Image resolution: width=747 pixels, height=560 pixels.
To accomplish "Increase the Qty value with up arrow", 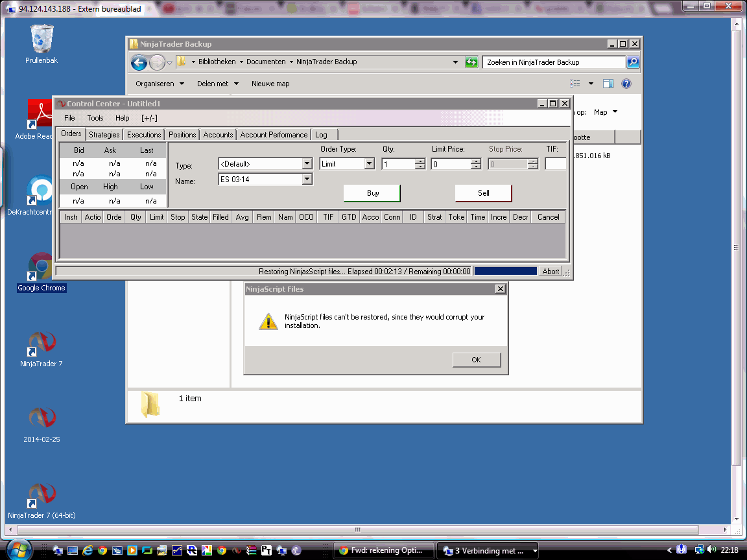I will pyautogui.click(x=420, y=161).
